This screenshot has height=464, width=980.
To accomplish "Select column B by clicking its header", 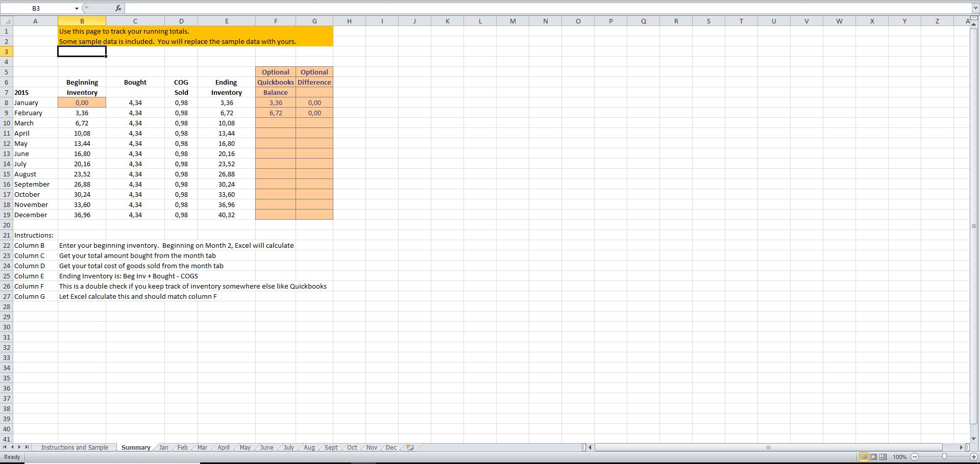I will click(82, 21).
